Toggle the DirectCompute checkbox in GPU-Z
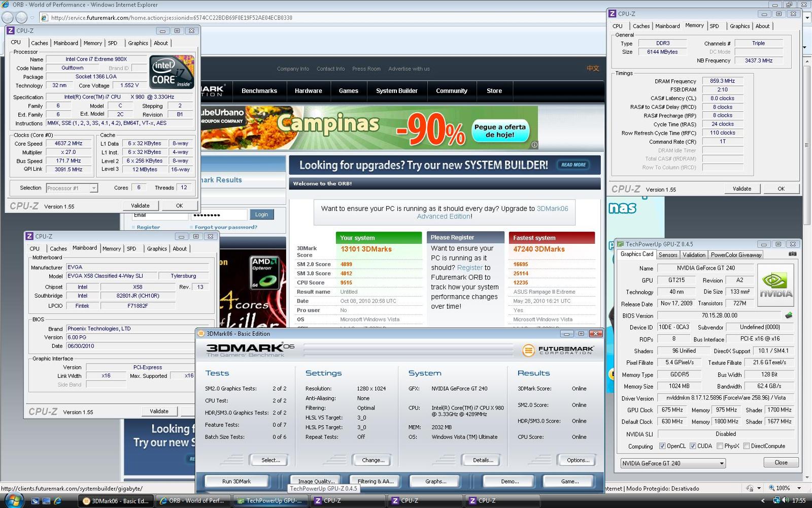The image size is (812, 508). click(x=747, y=446)
